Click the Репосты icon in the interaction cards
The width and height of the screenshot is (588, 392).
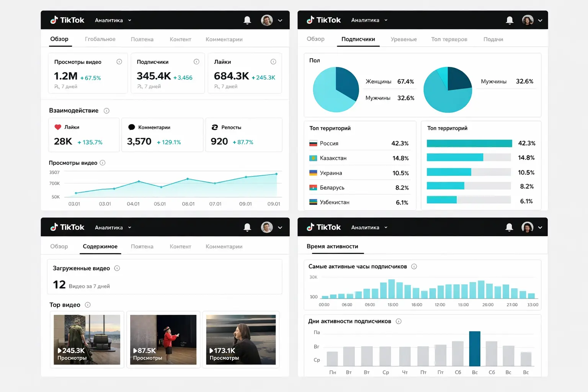[x=215, y=127]
